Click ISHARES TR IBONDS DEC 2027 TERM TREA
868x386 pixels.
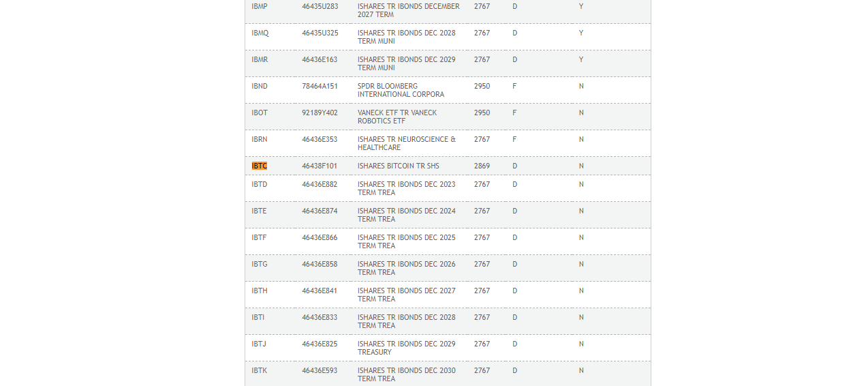[x=407, y=295]
